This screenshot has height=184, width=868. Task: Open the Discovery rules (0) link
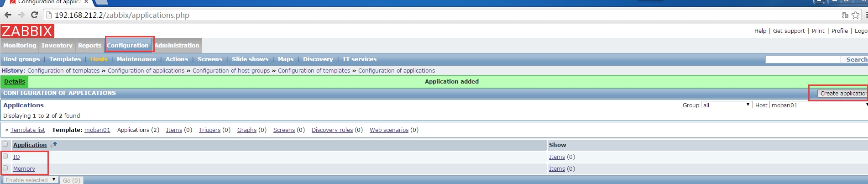click(x=332, y=130)
